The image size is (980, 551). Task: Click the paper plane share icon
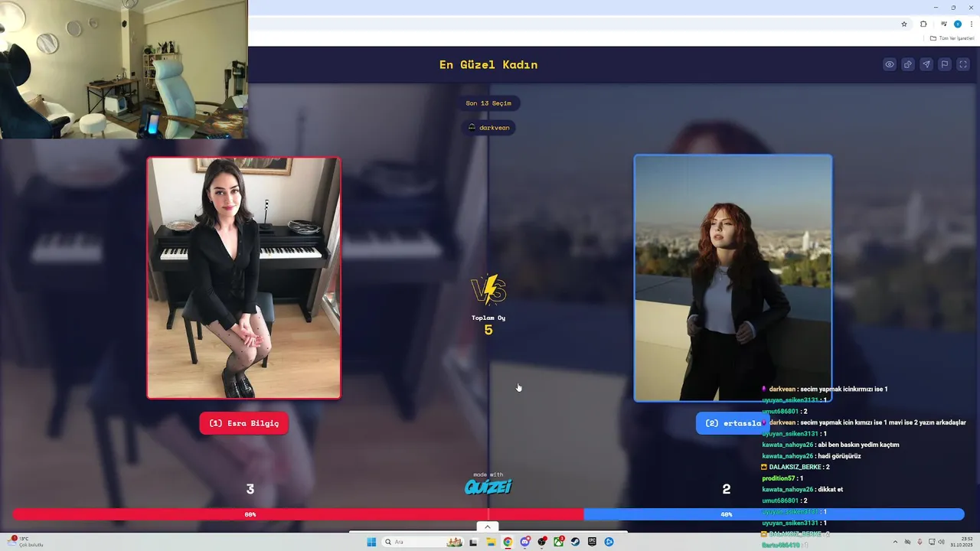click(x=926, y=64)
